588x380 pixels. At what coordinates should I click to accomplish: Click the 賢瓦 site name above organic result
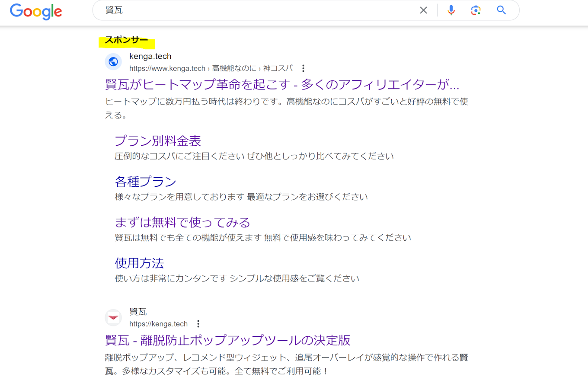(138, 312)
